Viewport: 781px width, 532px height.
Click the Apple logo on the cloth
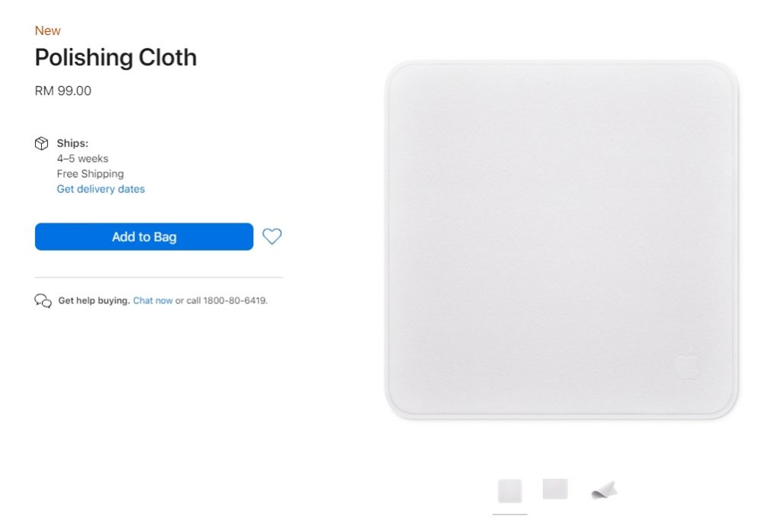687,364
